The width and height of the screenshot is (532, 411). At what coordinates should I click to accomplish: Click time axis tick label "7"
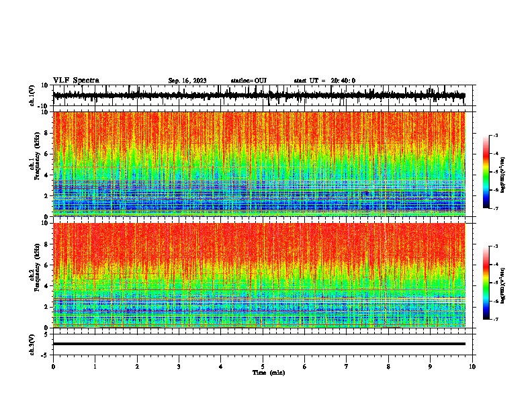click(347, 367)
